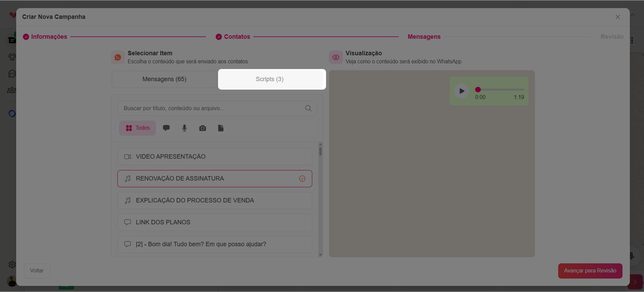Image resolution: width=644 pixels, height=292 pixels.
Task: Click the Voltar button
Action: click(x=37, y=271)
